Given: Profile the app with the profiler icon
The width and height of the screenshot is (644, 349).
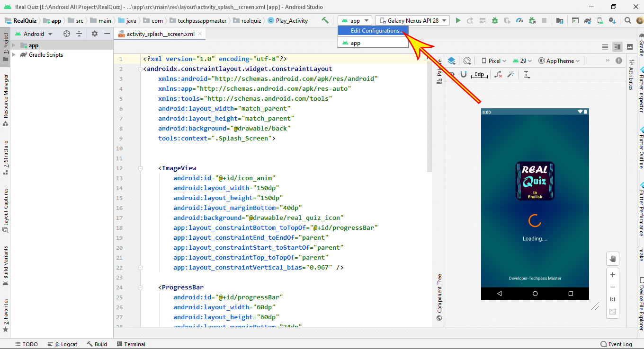Looking at the screenshot, I should click(x=519, y=20).
